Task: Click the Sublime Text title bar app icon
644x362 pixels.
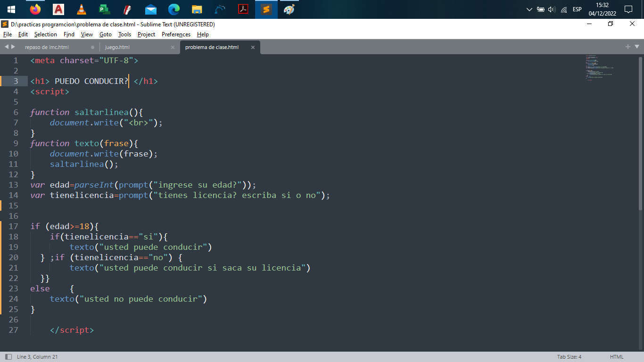Action: coord(5,24)
